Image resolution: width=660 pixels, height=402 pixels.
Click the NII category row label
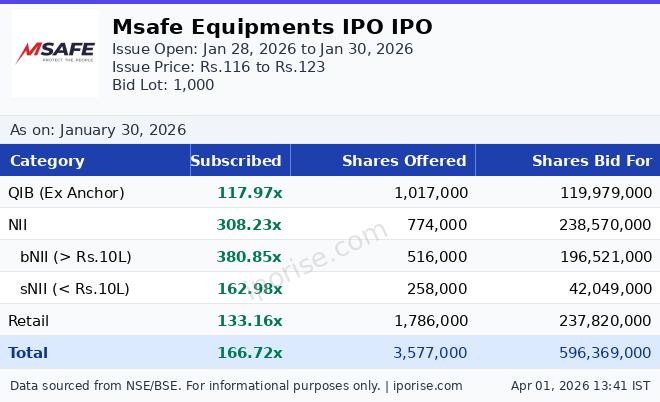[x=19, y=225]
